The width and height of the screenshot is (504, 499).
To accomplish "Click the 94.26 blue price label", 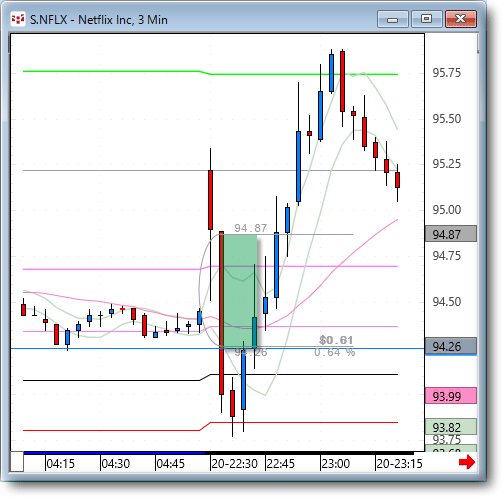I will pyautogui.click(x=451, y=346).
